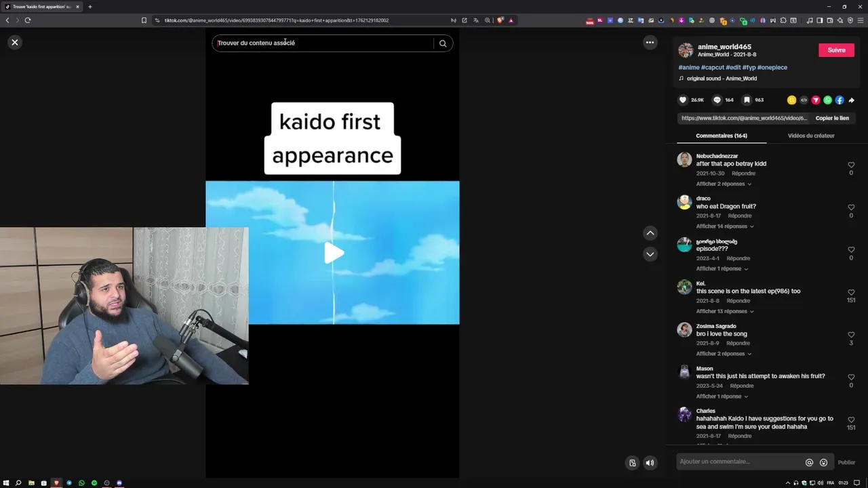The image size is (868, 488).
Task: Open more share options with the arrow icon
Action: 852,100
